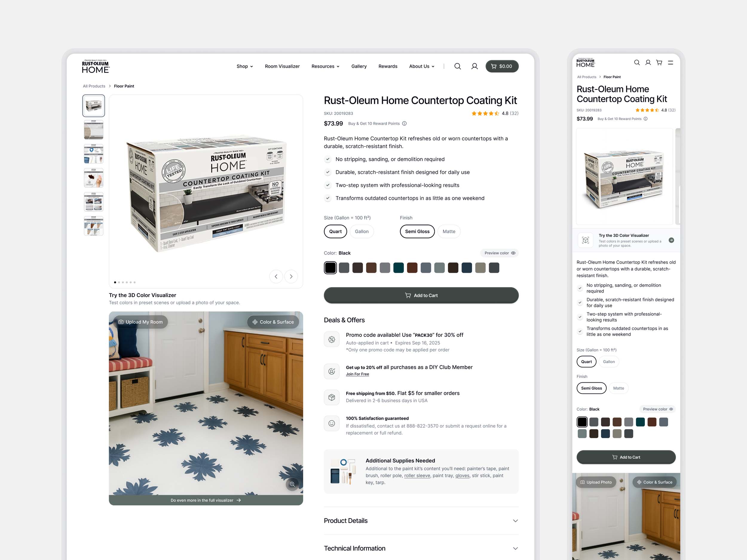Go to the Gallery nav item
The width and height of the screenshot is (747, 560).
pos(359,66)
